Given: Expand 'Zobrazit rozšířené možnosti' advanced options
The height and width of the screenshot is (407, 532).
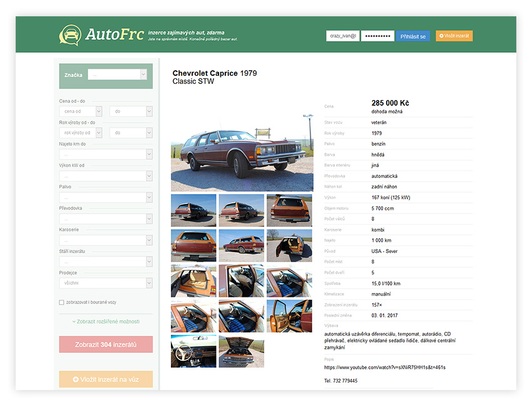Looking at the screenshot, I should click(106, 321).
